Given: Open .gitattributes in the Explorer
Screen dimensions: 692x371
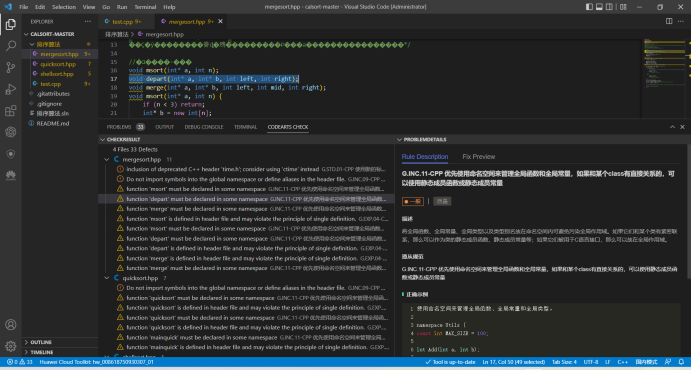Looking at the screenshot, I should [53, 94].
